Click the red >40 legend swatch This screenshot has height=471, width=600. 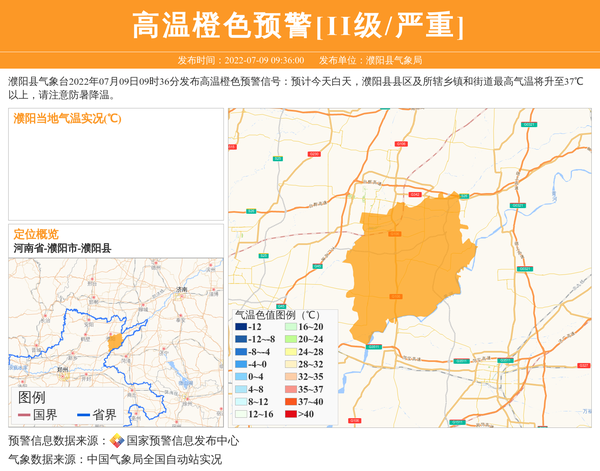tap(290, 414)
